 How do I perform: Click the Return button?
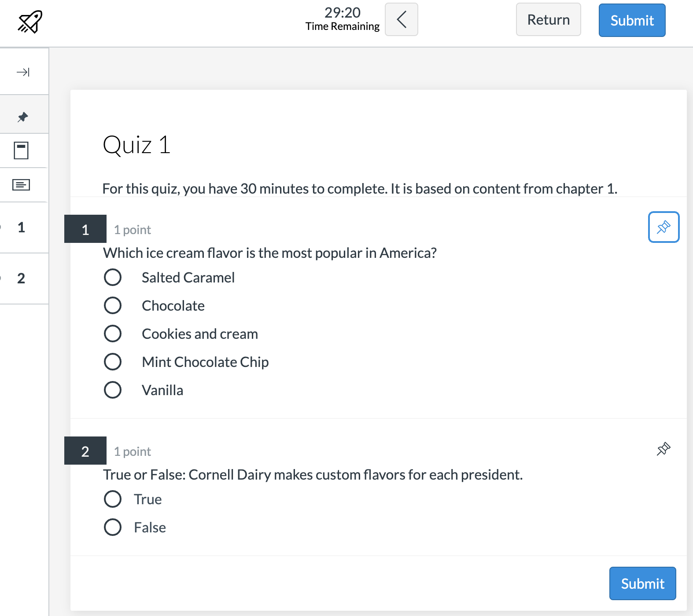[x=548, y=20]
